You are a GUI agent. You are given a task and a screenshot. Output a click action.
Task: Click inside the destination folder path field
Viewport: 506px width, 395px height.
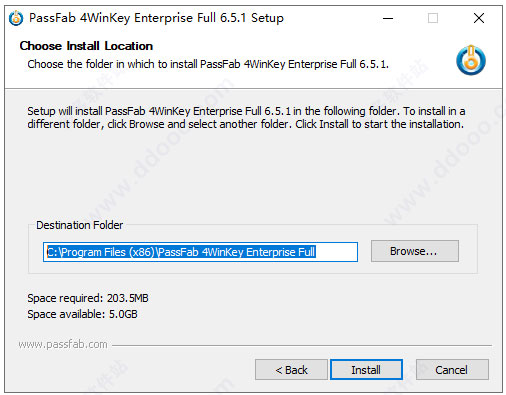pos(200,252)
